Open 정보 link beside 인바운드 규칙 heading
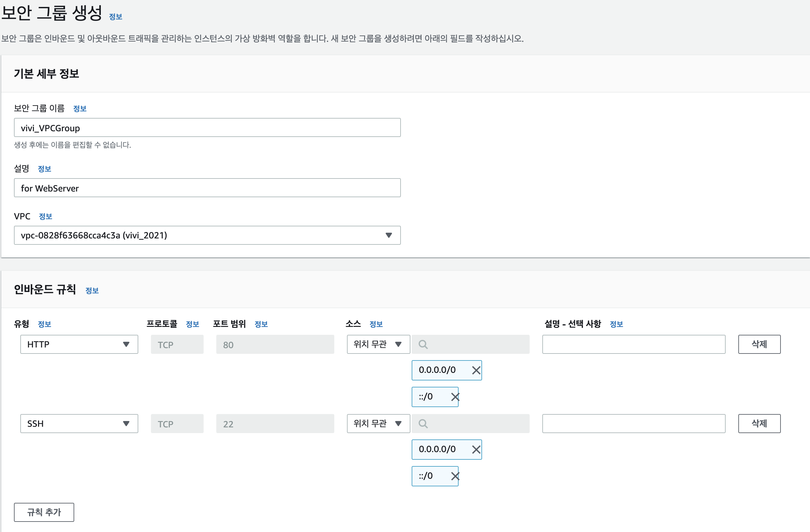This screenshot has width=810, height=532. click(x=92, y=290)
